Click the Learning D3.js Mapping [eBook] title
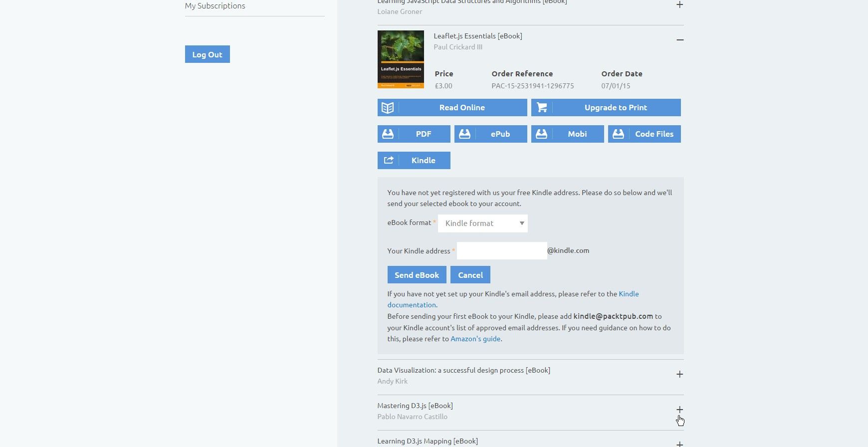The height and width of the screenshot is (447, 868). [x=428, y=441]
